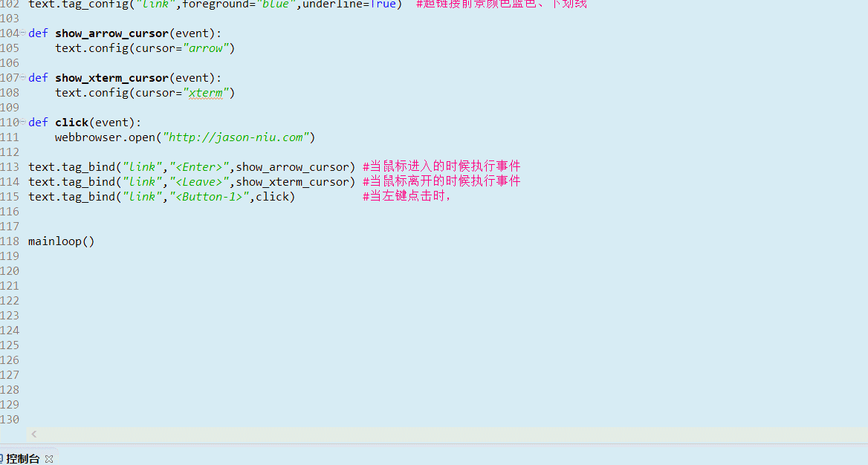
Task: Click the left scroll arrow of the horizontal scrollbar
Action: [34, 434]
